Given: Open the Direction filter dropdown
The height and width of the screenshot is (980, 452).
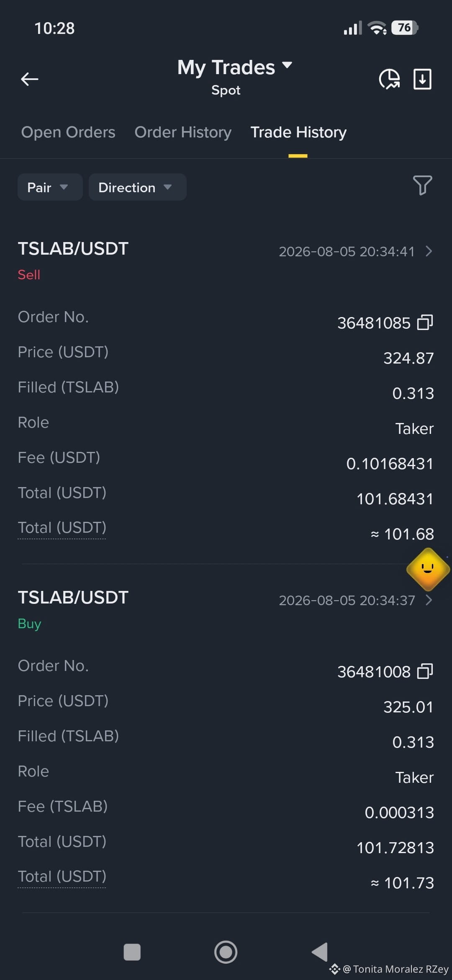Looking at the screenshot, I should [138, 187].
